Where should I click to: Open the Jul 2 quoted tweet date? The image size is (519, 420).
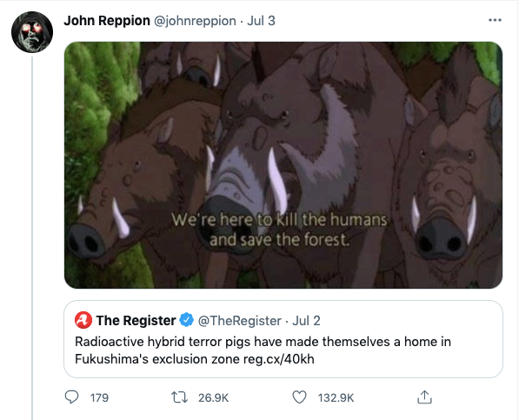click(x=306, y=321)
